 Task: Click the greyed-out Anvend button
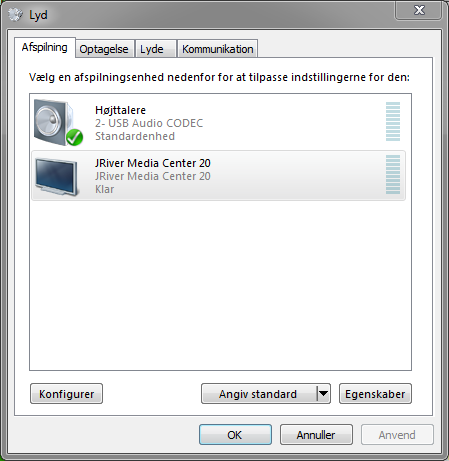[397, 434]
